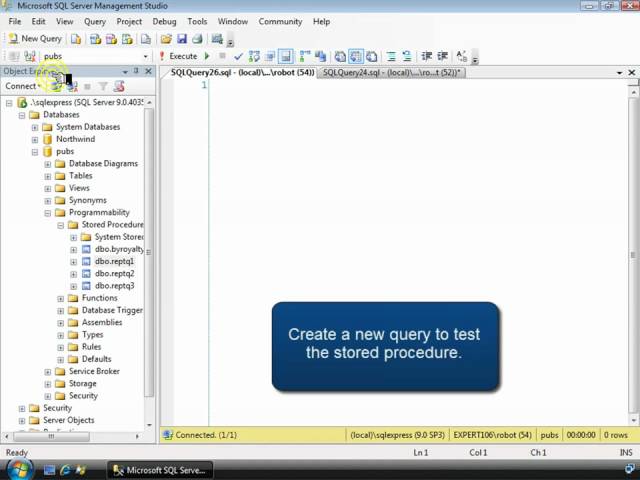Display the Estimated Execution Plan
This screenshot has width=640, height=480.
pyautogui.click(x=254, y=56)
